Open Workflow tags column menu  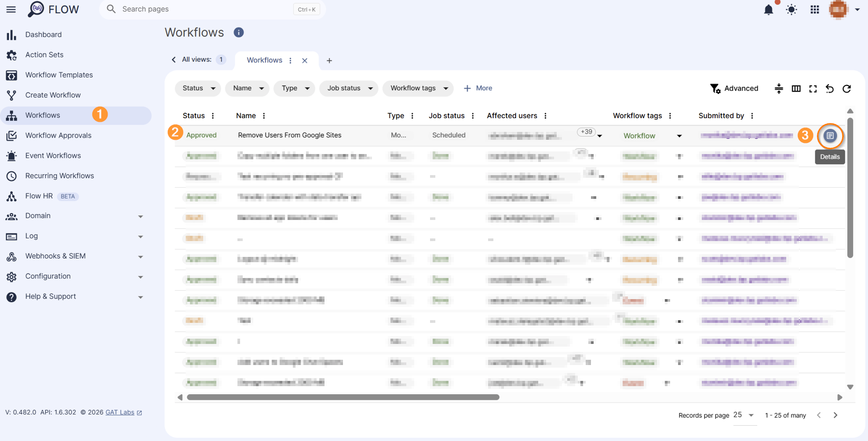point(670,116)
